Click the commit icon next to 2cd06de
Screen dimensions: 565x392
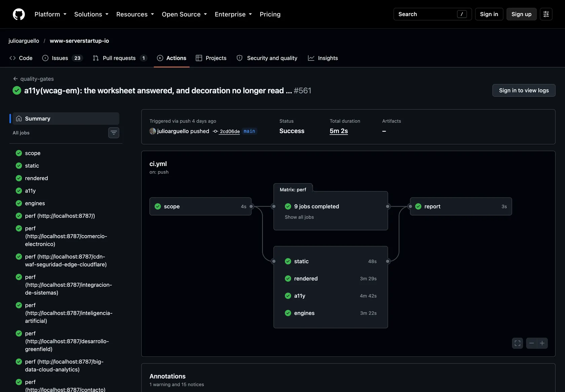215,131
